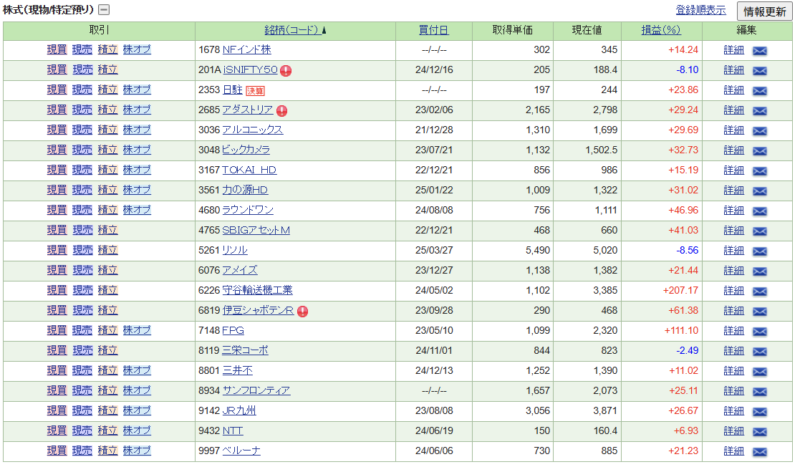
Task: Collapse the 株式(現物/特定預り) section with minus icon
Action: click(104, 10)
